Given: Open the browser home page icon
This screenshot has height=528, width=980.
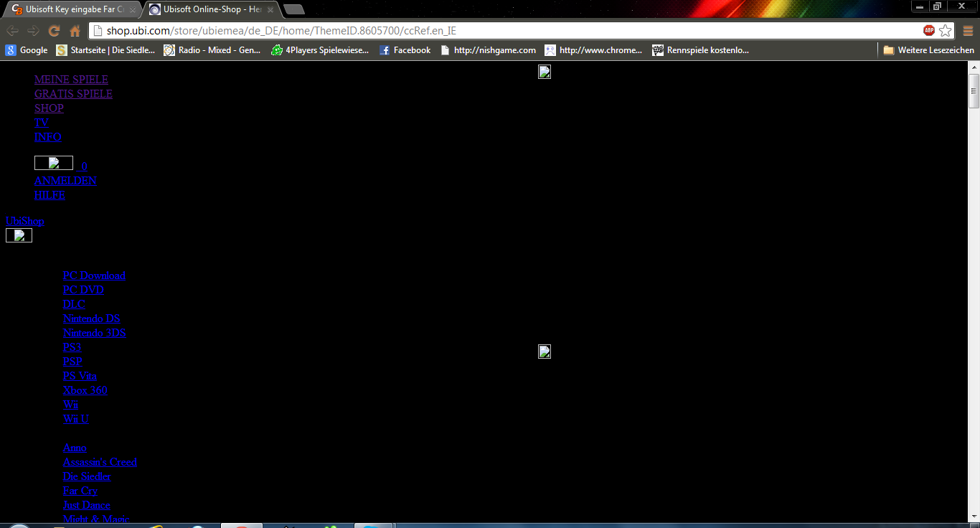Looking at the screenshot, I should pyautogui.click(x=75, y=31).
